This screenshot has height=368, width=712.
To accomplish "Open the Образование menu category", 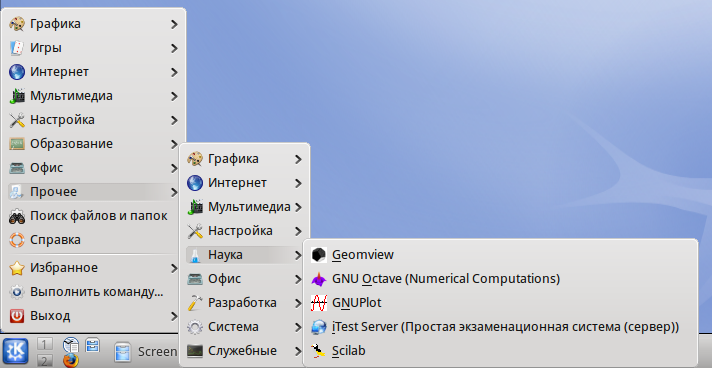I will click(94, 144).
